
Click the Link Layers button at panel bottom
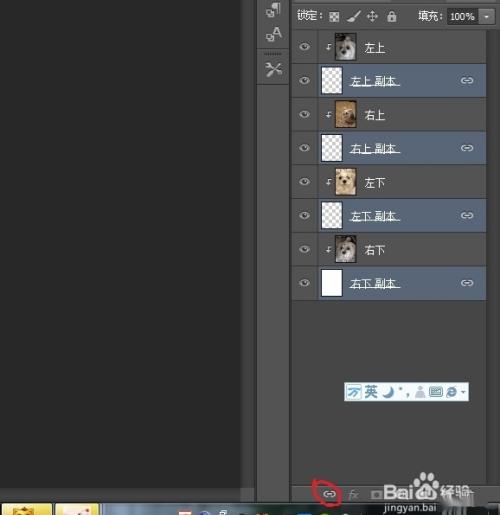(329, 494)
